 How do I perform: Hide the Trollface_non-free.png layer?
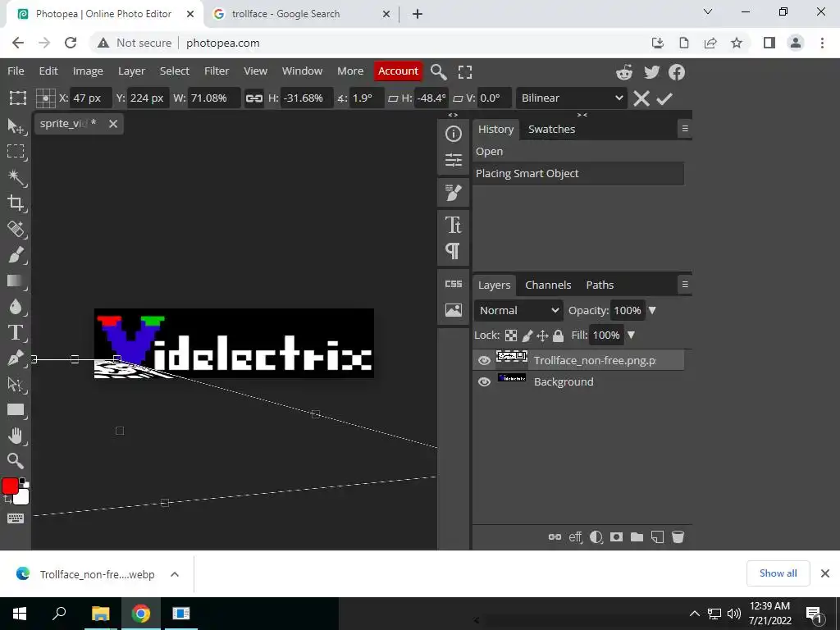click(484, 361)
